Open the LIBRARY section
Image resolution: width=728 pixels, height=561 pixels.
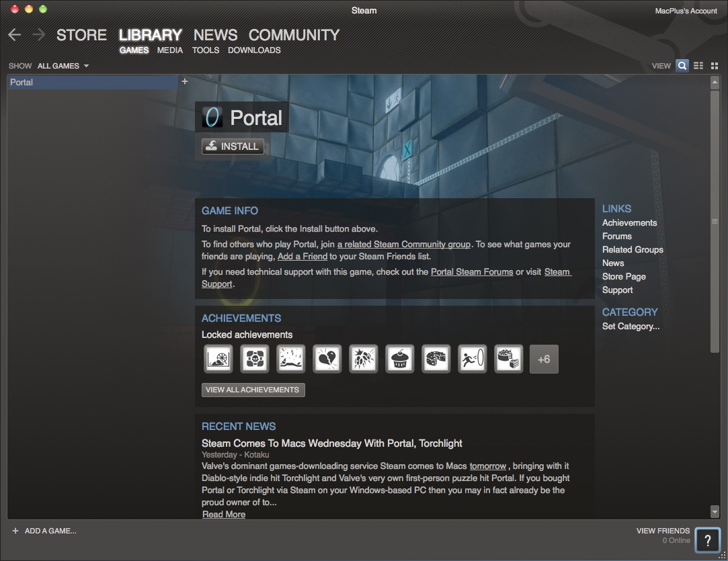coord(151,35)
